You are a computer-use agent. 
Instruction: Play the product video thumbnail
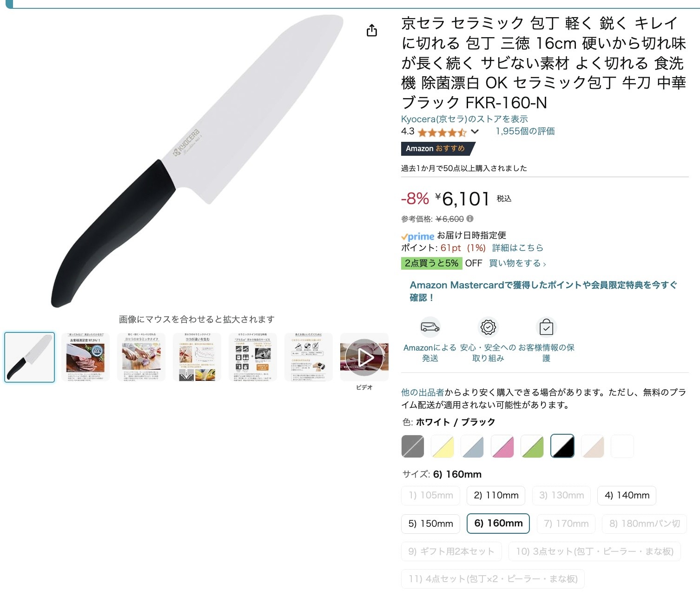(x=364, y=358)
